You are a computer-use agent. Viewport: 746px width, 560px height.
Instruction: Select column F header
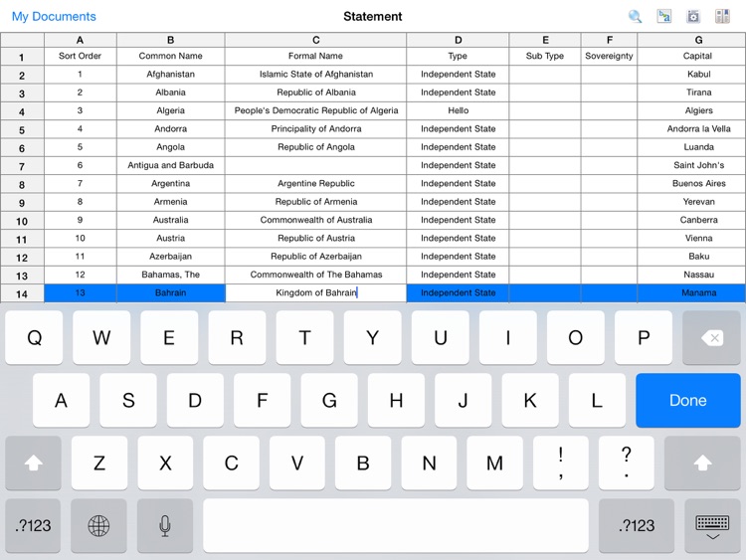(x=610, y=40)
